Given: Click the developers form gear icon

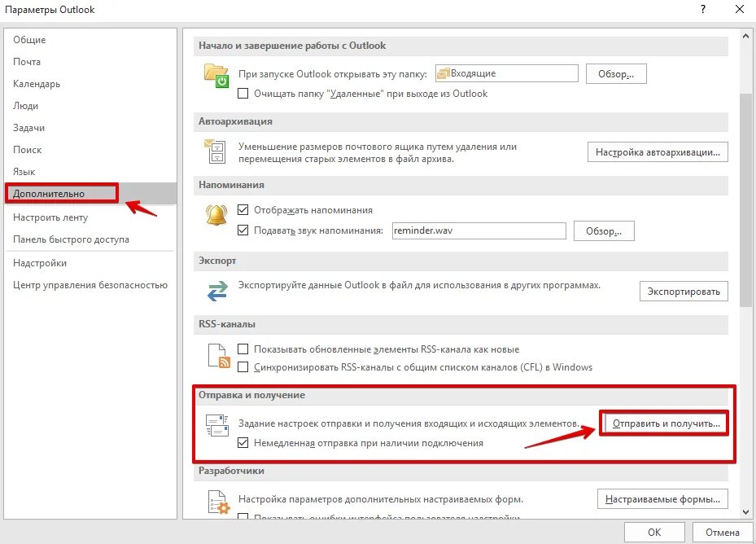Looking at the screenshot, I should [219, 502].
